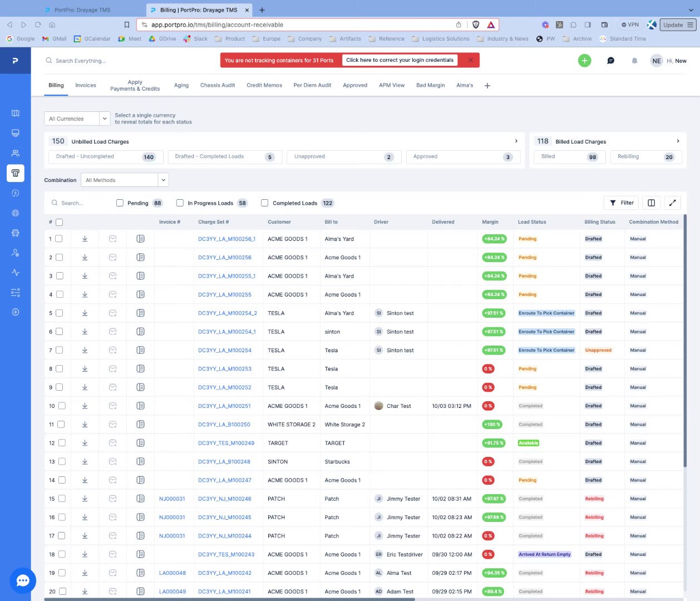Screen dimensions: 700x601
Task: Open the Drafted - Uncompleted 140 status box
Action: (106, 157)
